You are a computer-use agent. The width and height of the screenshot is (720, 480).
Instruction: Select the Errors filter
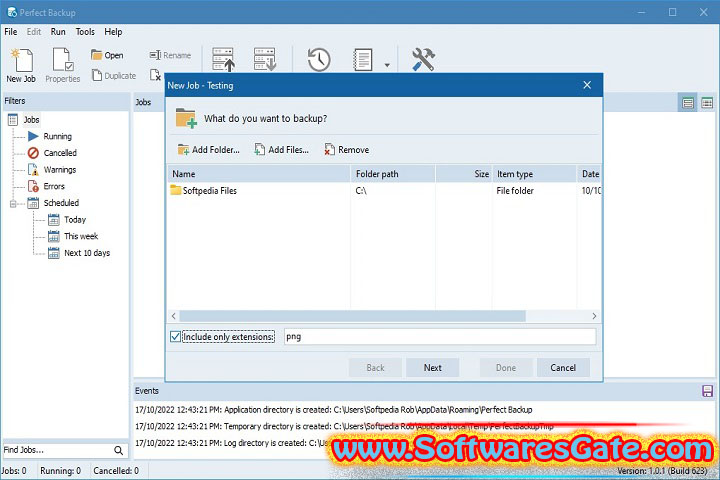pyautogui.click(x=54, y=186)
